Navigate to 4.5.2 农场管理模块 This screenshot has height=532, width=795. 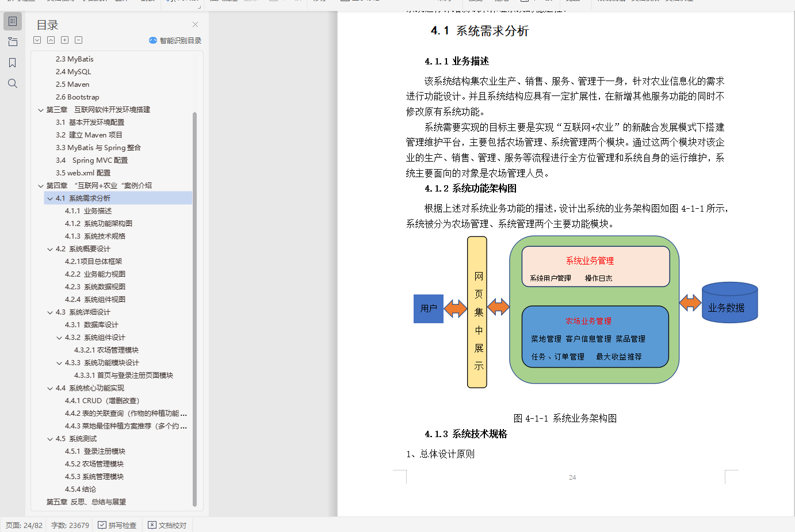tap(94, 464)
